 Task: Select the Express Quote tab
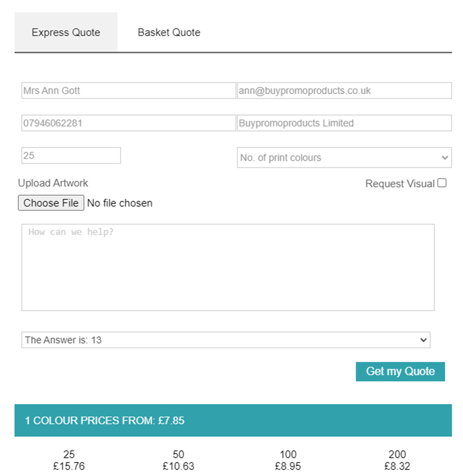65,32
